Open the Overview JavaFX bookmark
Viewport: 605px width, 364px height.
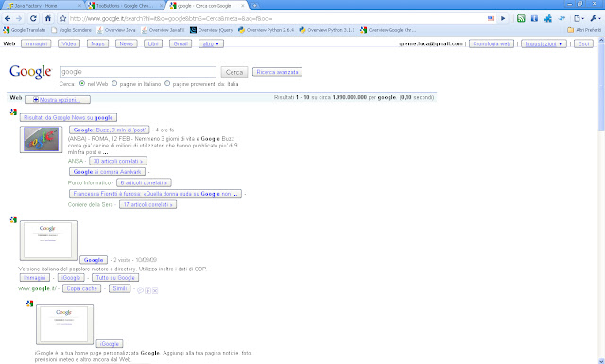coord(163,30)
